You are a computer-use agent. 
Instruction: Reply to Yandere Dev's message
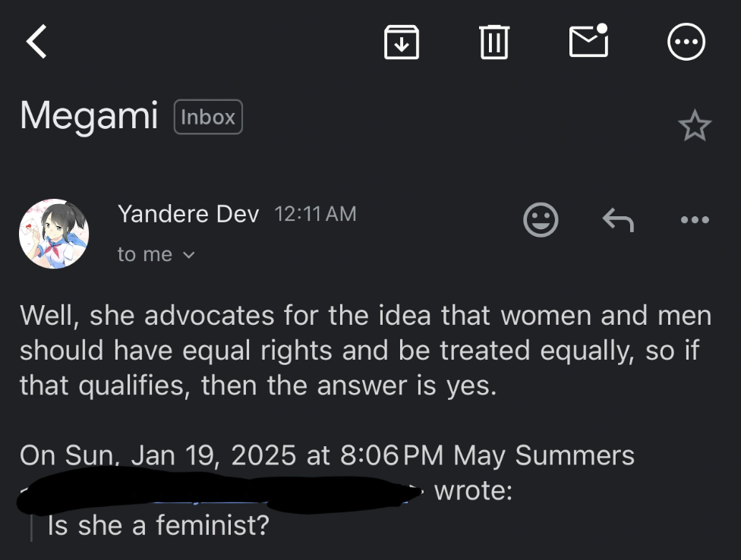[x=618, y=220]
